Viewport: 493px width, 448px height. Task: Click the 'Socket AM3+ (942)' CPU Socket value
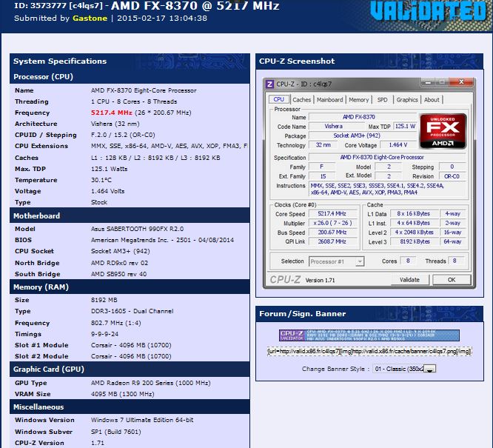[121, 251]
